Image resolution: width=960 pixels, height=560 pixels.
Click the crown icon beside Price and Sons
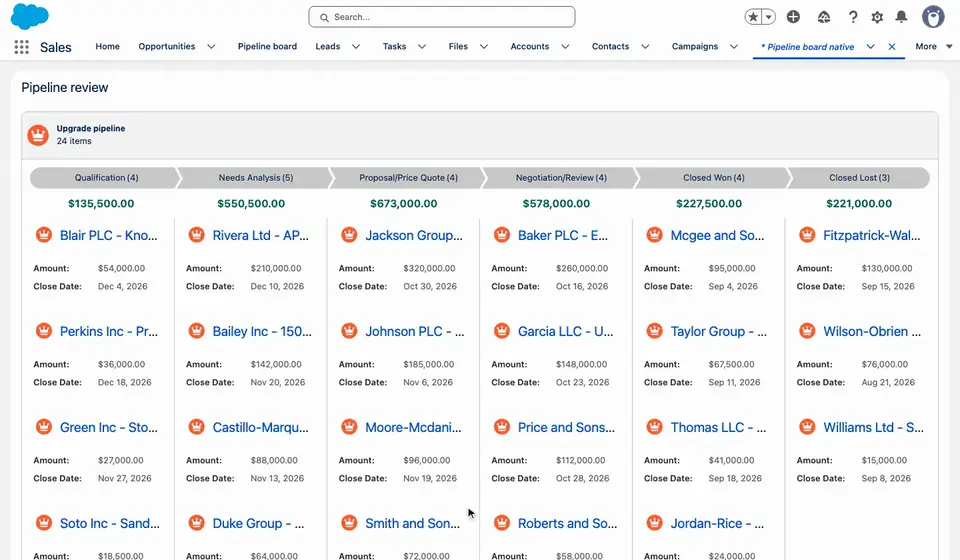pos(501,427)
